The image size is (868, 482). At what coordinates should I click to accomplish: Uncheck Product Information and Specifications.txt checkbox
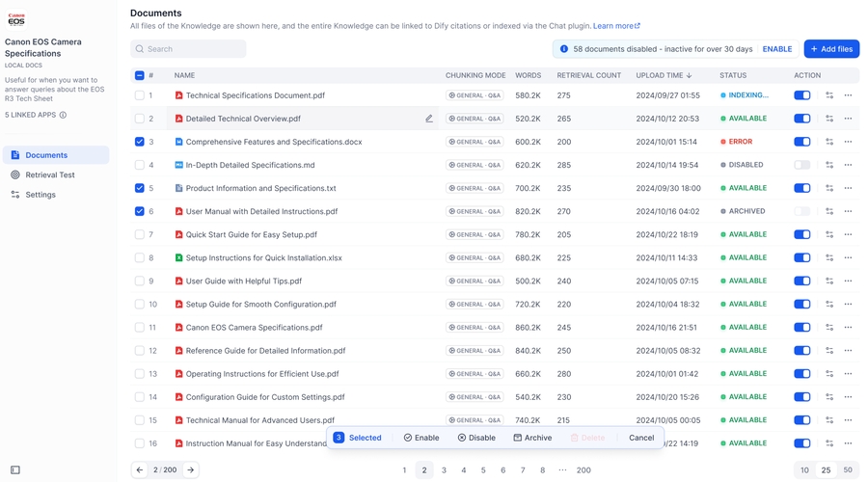[x=140, y=188]
